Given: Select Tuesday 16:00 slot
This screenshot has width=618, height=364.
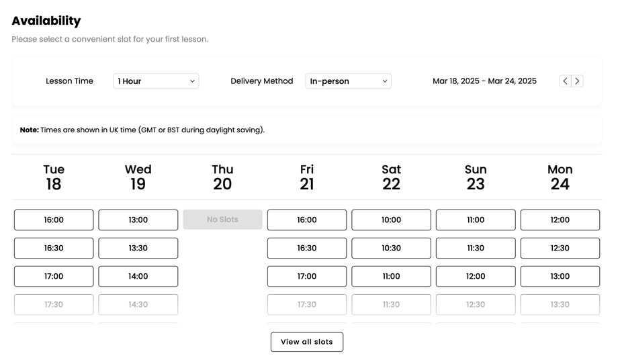Looking at the screenshot, I should click(x=54, y=220).
